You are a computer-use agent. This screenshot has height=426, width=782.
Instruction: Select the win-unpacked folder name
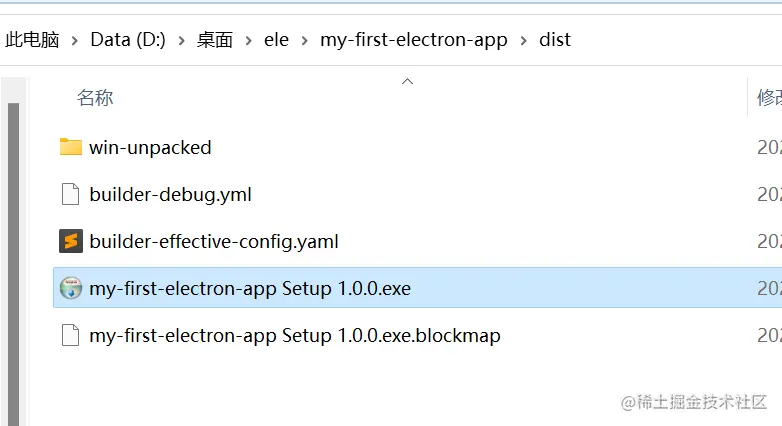tap(150, 148)
